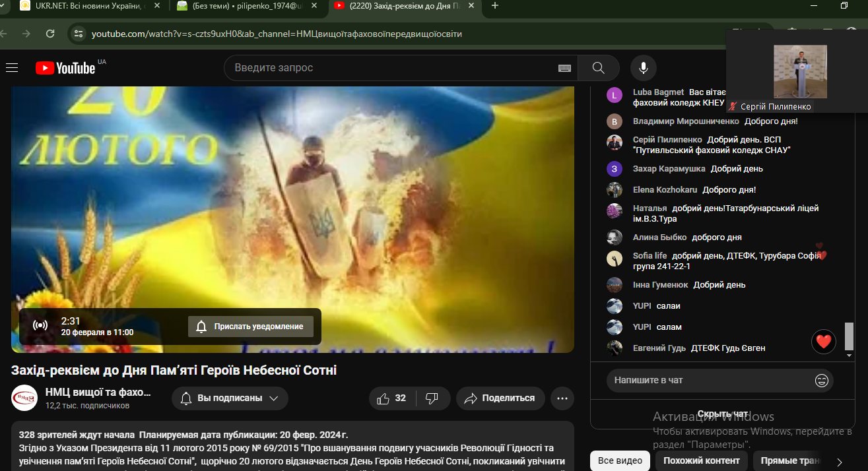
Task: Click the YouTube logo home link
Action: [65, 68]
